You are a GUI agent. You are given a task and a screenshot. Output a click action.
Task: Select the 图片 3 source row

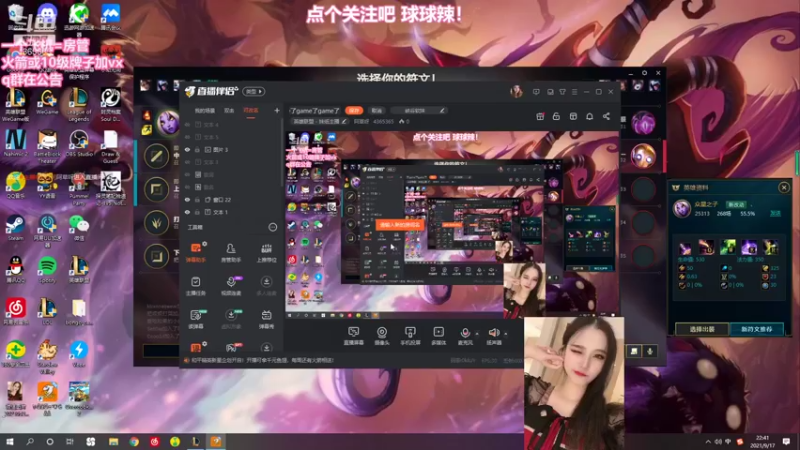[232, 149]
